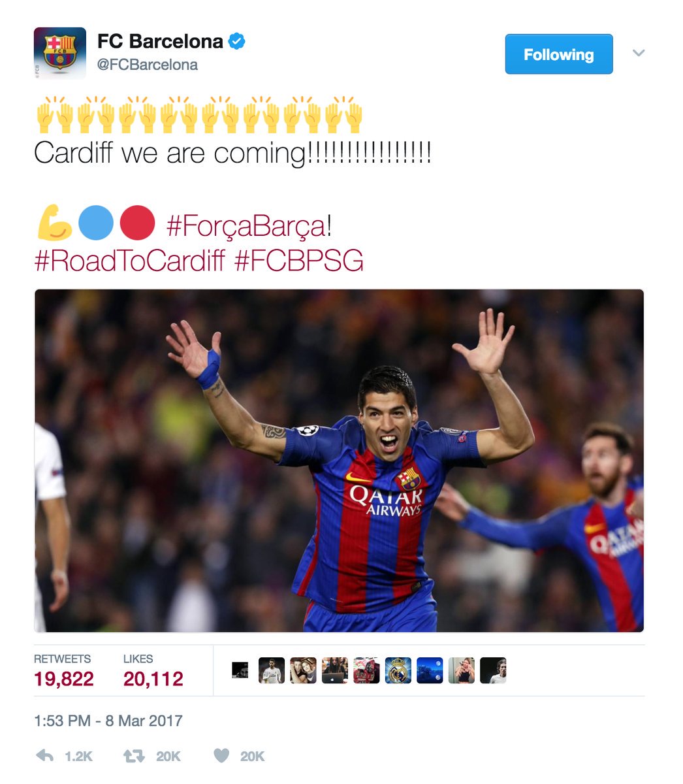683x784 pixels.
Task: Click the retweet icon
Action: [134, 756]
